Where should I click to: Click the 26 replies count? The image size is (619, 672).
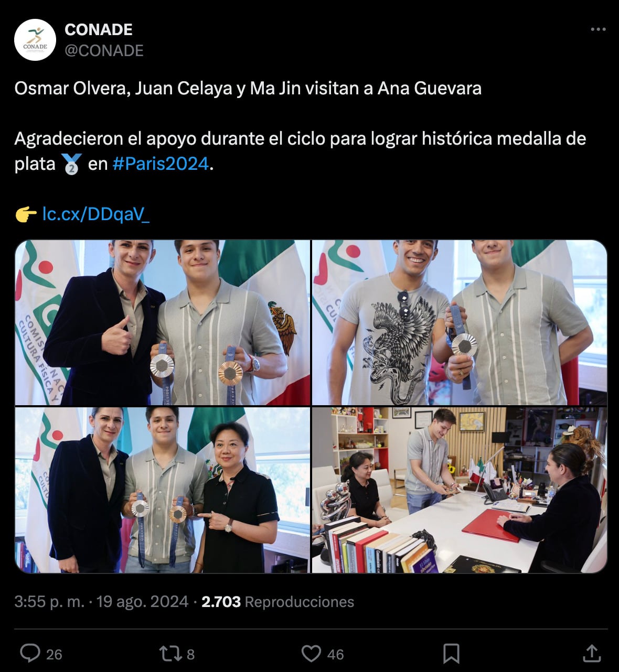tap(54, 654)
